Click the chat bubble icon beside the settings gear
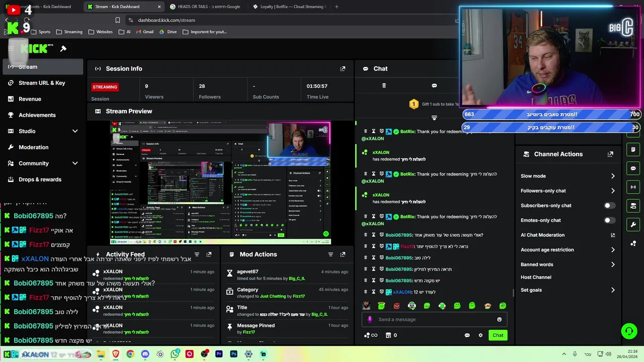The width and height of the screenshot is (644, 362). (x=467, y=335)
